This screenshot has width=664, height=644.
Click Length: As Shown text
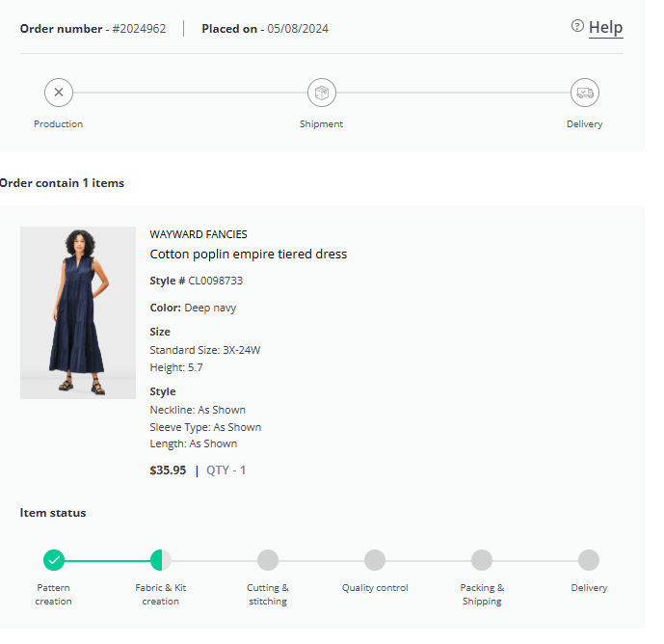tap(194, 443)
